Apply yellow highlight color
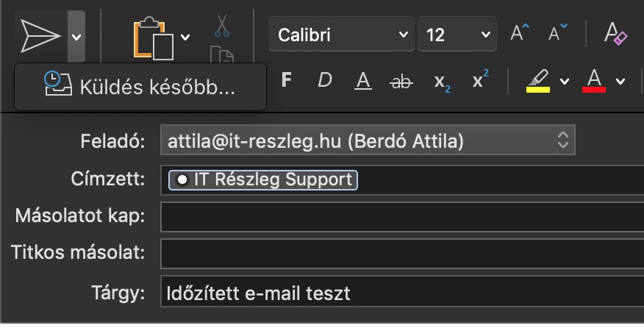Viewport: 644px width, 328px height. 538,81
